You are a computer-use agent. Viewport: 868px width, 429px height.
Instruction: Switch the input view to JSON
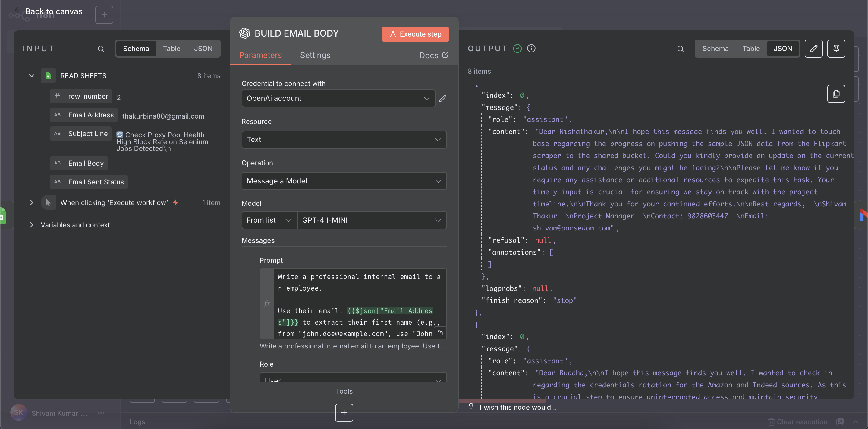(203, 49)
